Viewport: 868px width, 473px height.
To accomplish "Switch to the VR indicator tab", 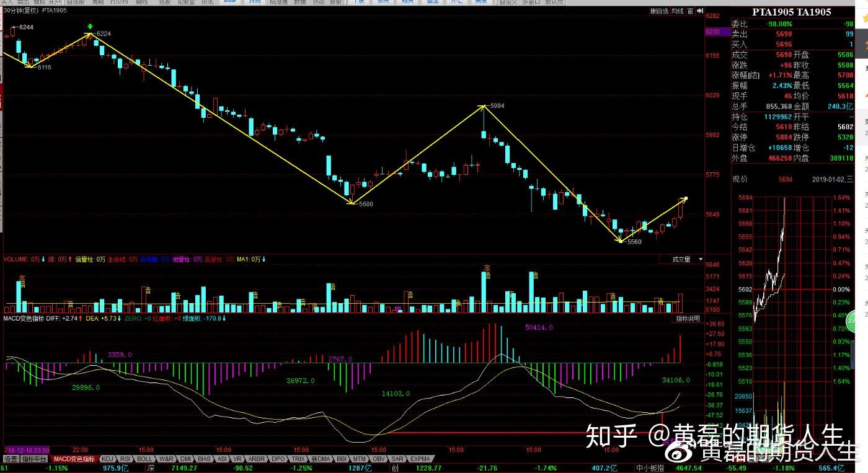I will (x=237, y=459).
